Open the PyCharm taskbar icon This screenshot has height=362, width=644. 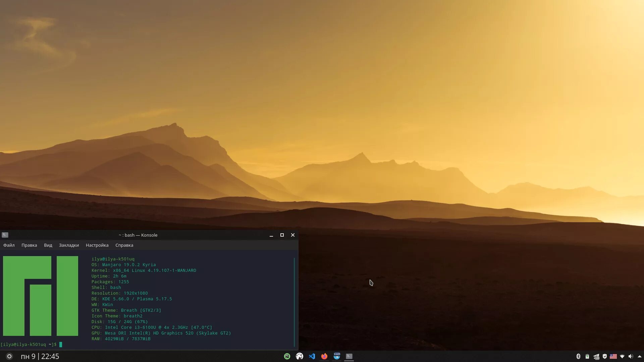287,356
